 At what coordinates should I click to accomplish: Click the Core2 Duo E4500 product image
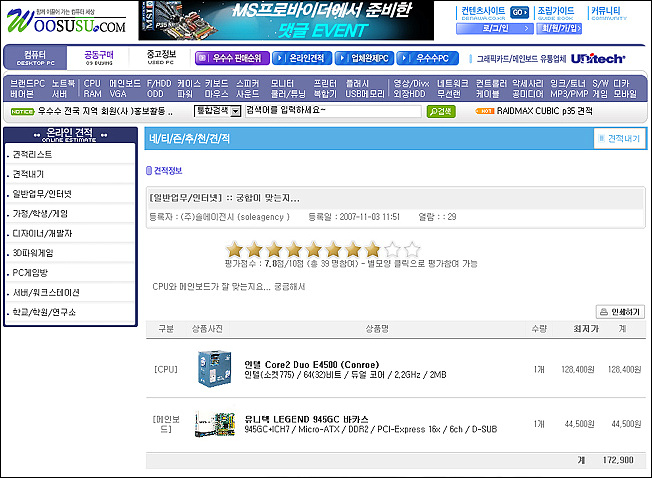coord(214,369)
